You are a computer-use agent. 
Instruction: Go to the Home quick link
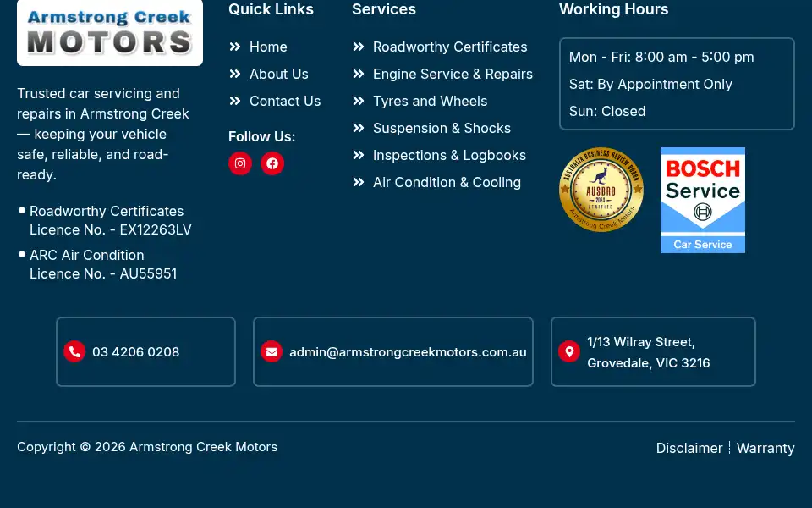(x=268, y=47)
